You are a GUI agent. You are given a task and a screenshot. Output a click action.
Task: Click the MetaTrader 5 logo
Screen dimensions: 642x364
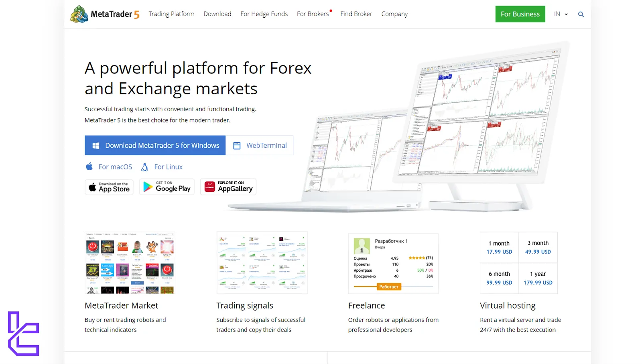pos(105,14)
